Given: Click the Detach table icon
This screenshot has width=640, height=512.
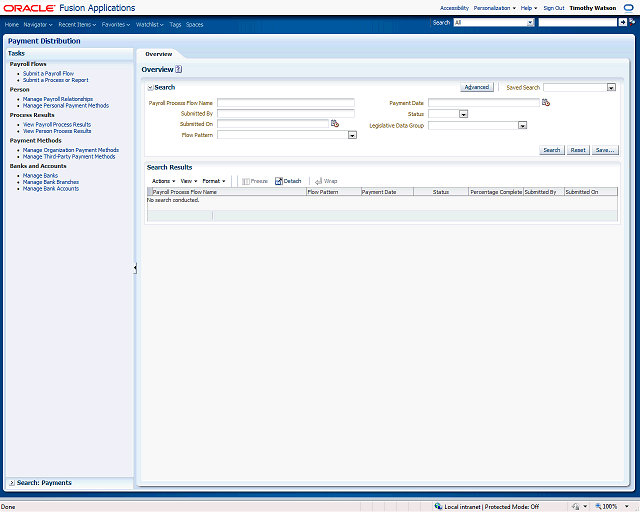Looking at the screenshot, I should click(x=279, y=181).
